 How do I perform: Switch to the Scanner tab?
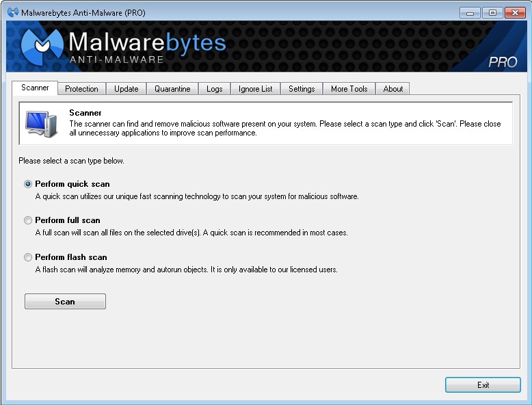pyautogui.click(x=35, y=88)
